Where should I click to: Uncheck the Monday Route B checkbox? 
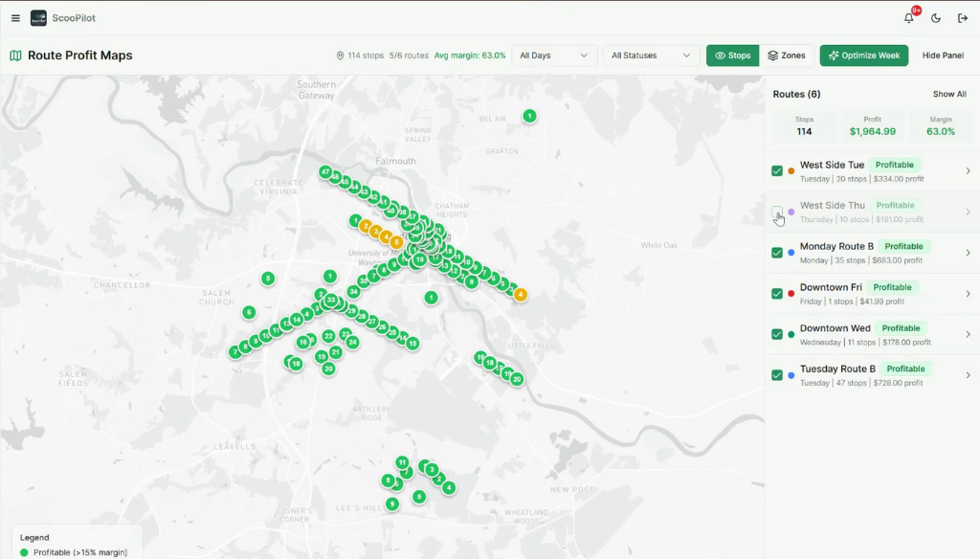pos(777,253)
